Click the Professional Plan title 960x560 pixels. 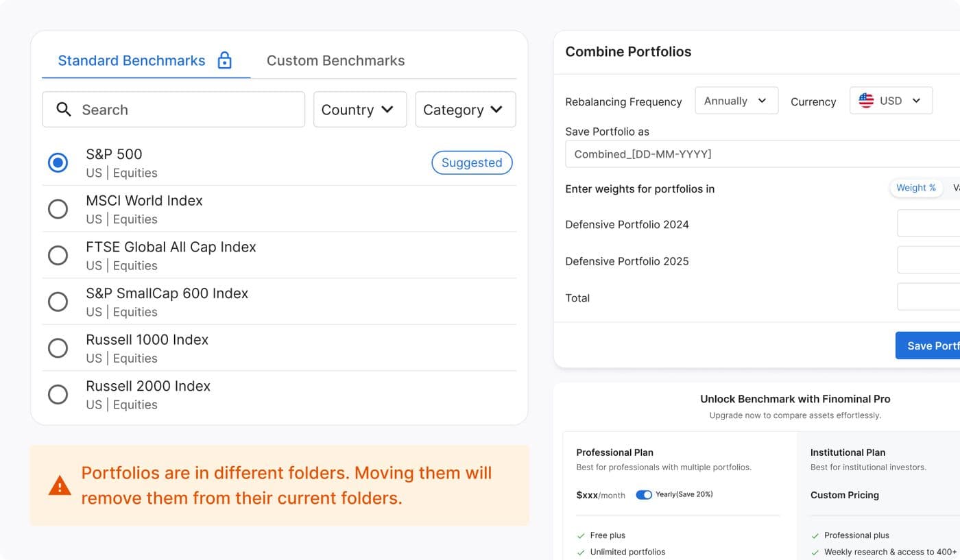pyautogui.click(x=614, y=452)
